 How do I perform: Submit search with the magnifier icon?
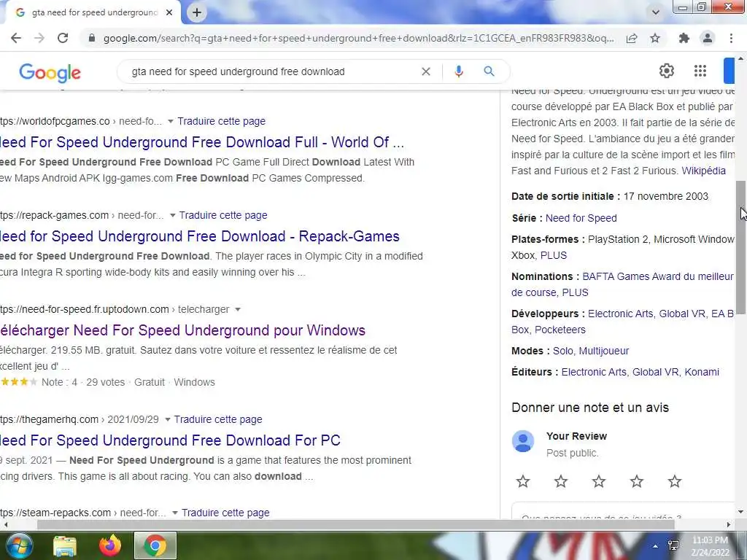pos(489,71)
